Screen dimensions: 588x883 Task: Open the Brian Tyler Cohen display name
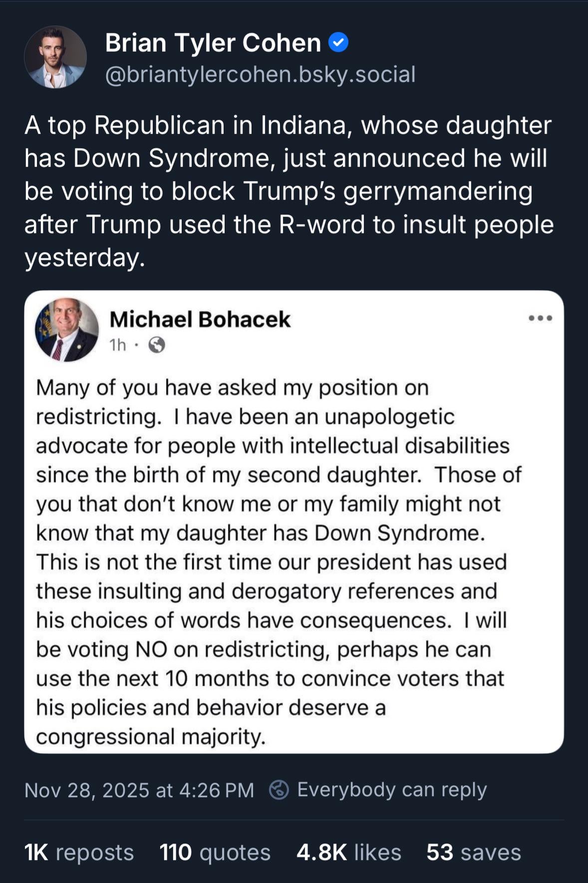213,43
